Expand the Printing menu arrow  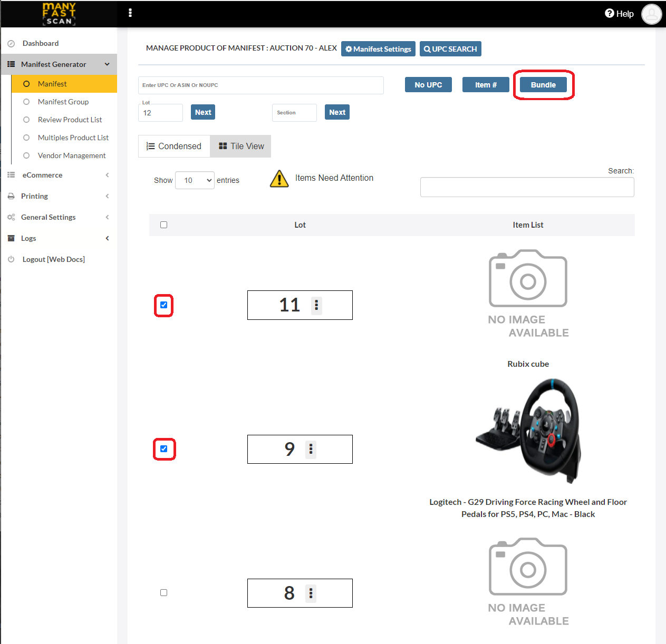(107, 196)
